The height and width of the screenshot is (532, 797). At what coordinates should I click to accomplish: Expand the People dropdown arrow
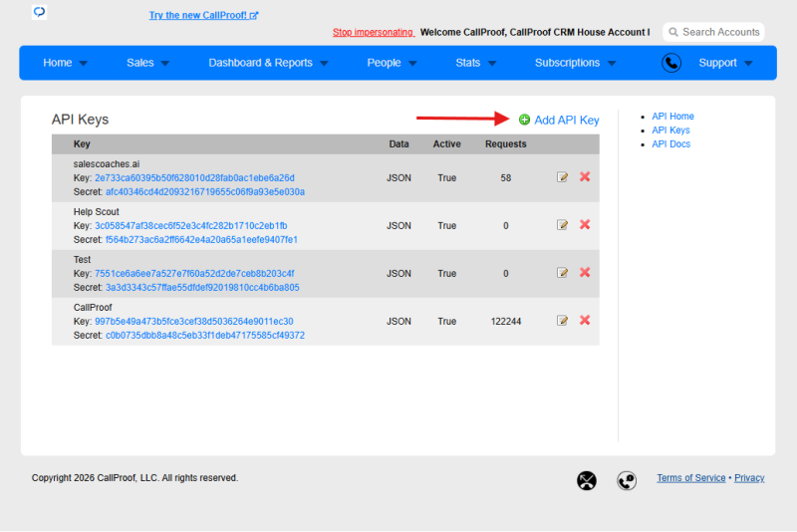(x=412, y=64)
